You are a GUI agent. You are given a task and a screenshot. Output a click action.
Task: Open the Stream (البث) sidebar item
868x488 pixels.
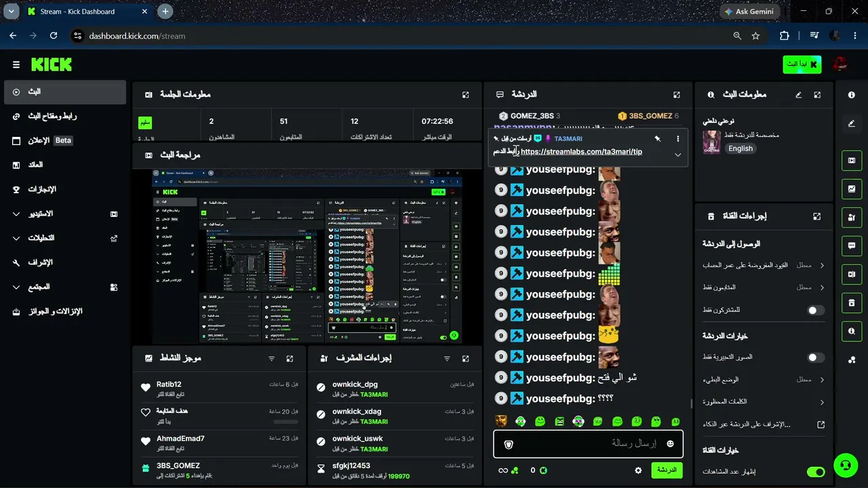[x=64, y=91]
